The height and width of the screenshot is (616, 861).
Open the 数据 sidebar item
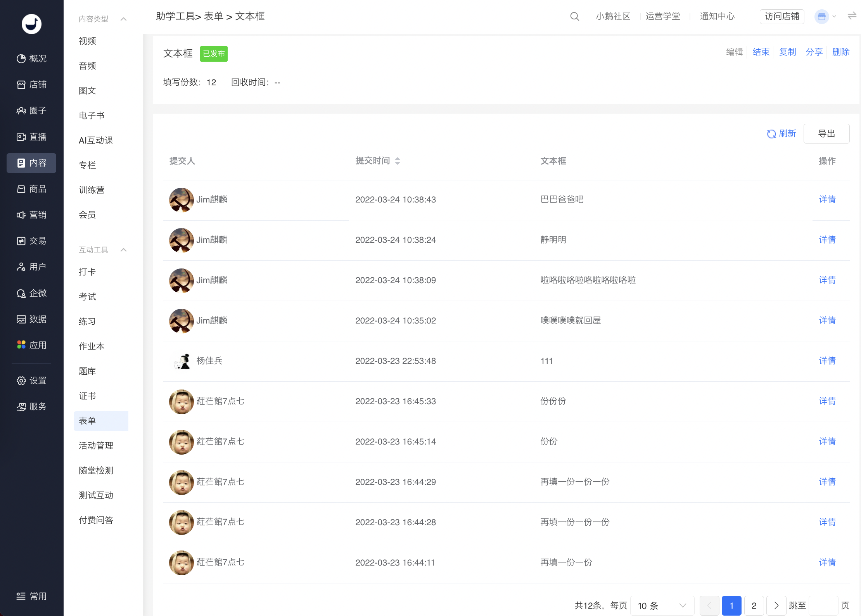click(x=31, y=319)
